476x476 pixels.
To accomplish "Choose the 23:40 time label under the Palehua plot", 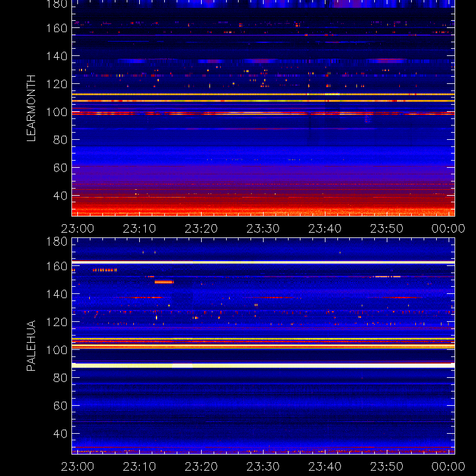I will point(325,466).
